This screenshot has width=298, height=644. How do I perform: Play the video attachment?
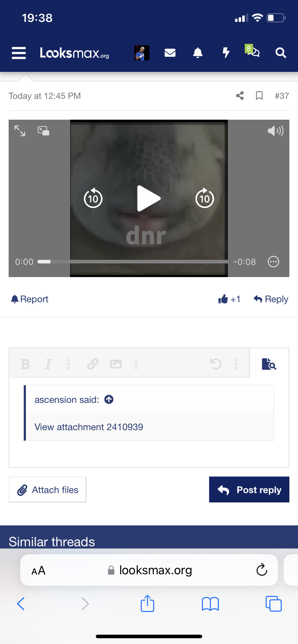pyautogui.click(x=149, y=198)
